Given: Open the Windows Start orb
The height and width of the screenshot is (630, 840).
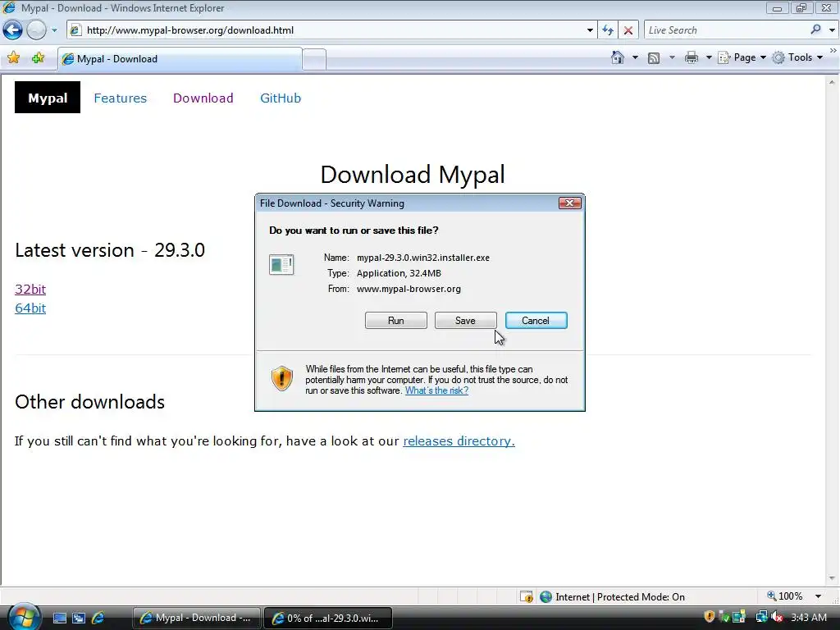Looking at the screenshot, I should coord(24,617).
